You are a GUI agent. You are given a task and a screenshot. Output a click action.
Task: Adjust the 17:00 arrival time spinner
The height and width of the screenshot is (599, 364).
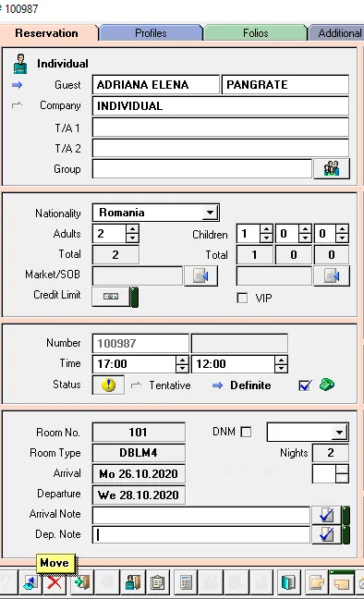[x=182, y=364]
